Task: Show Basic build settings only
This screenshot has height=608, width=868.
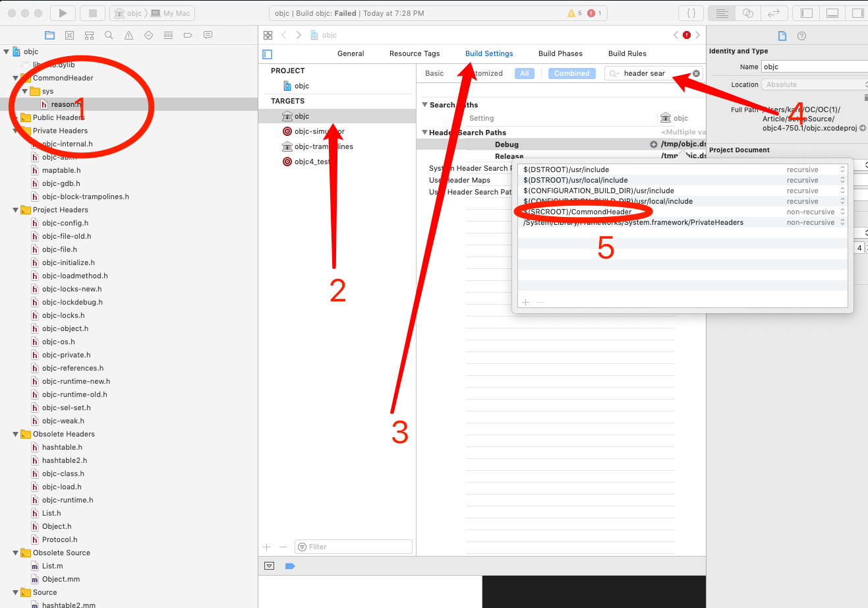Action: pyautogui.click(x=434, y=73)
